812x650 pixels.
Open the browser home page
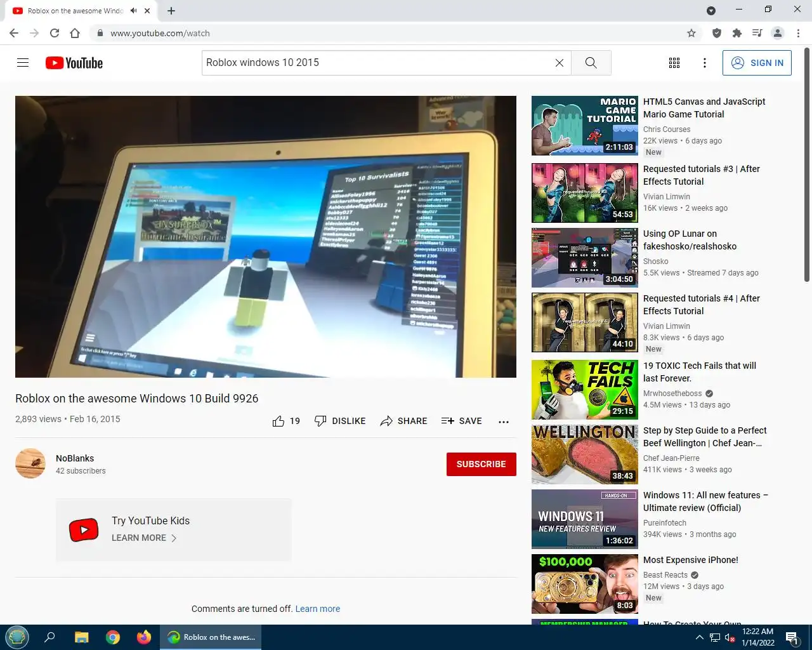coord(75,33)
